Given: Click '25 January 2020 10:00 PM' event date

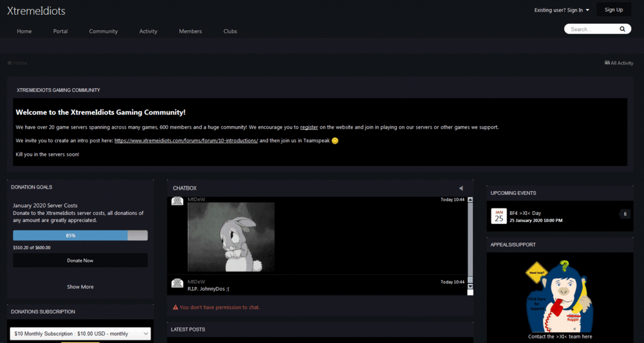Looking at the screenshot, I should pos(536,221).
